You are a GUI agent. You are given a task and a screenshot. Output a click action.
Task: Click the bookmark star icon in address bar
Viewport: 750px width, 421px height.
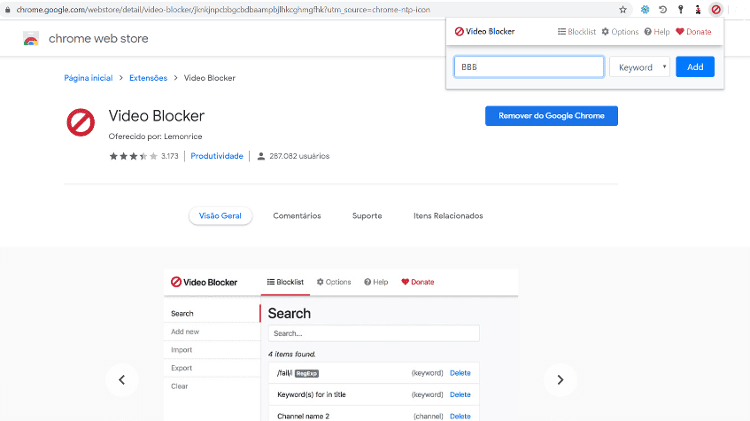pyautogui.click(x=623, y=10)
